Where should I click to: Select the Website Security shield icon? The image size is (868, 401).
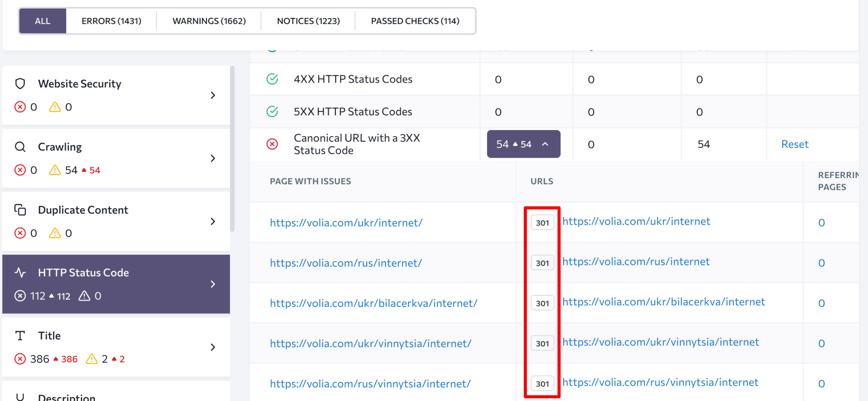click(20, 84)
